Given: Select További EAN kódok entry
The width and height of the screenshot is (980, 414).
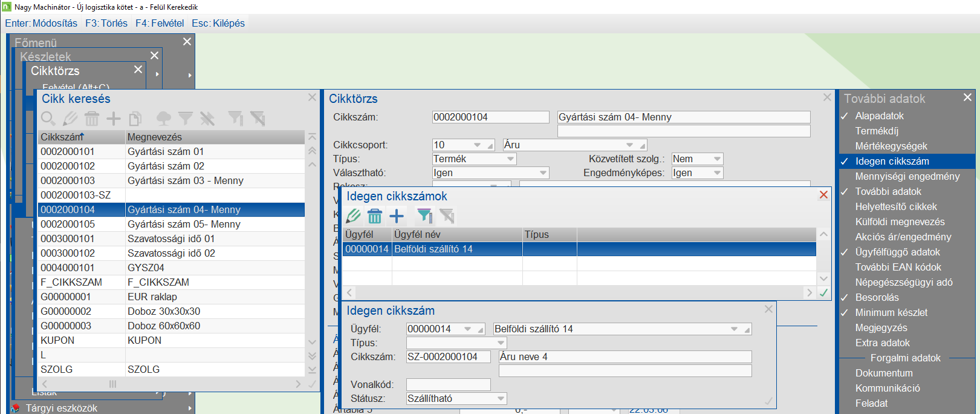Looking at the screenshot, I should pyautogui.click(x=898, y=267).
